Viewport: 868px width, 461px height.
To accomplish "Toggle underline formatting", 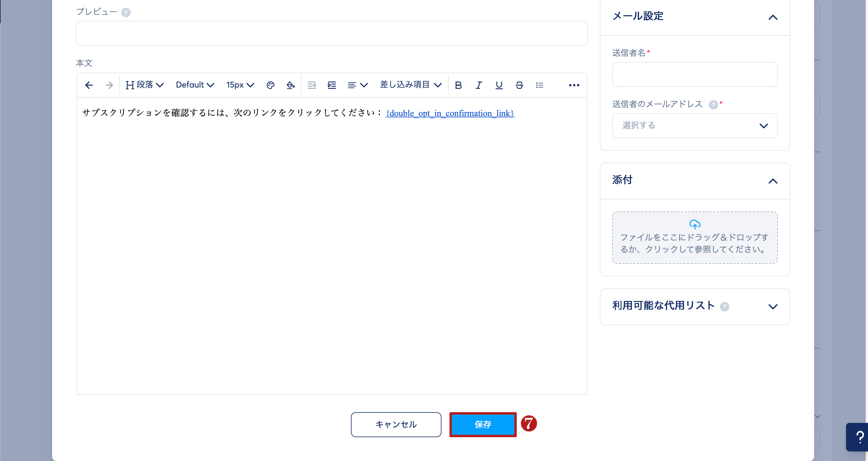I will point(499,85).
